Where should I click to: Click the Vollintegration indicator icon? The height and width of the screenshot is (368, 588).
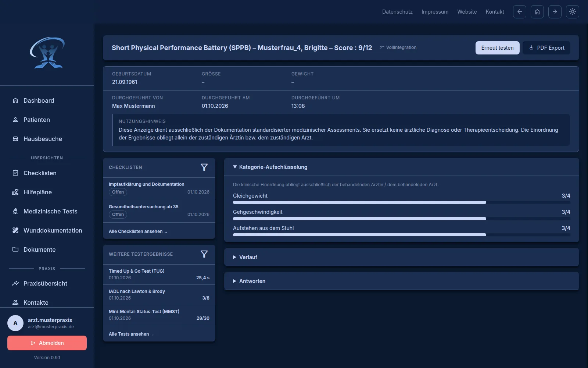382,47
